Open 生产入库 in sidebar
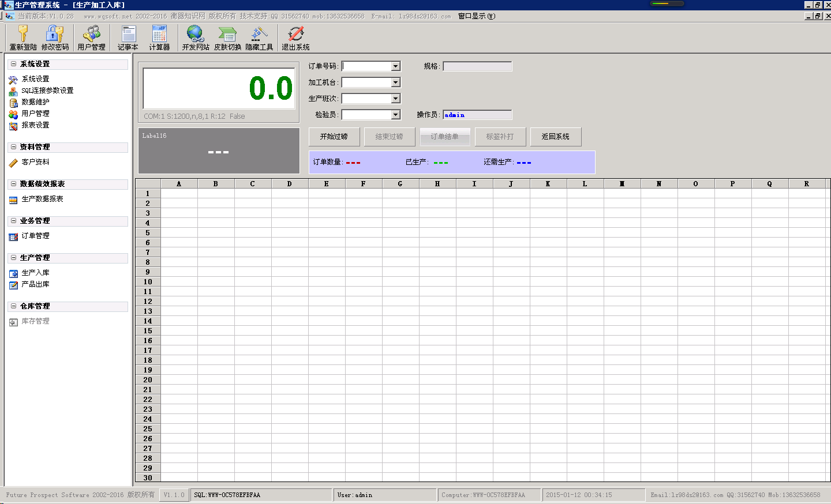Image resolution: width=831 pixels, height=504 pixels. click(x=35, y=273)
